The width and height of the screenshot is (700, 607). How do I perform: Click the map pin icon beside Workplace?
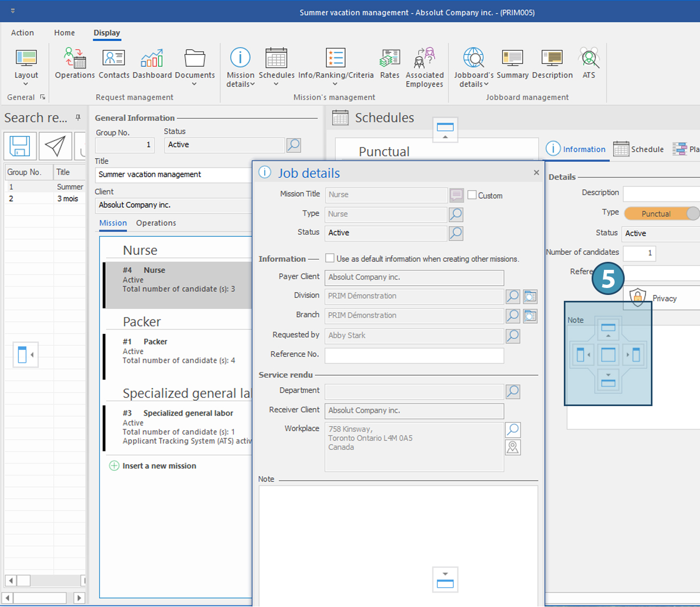click(x=513, y=447)
